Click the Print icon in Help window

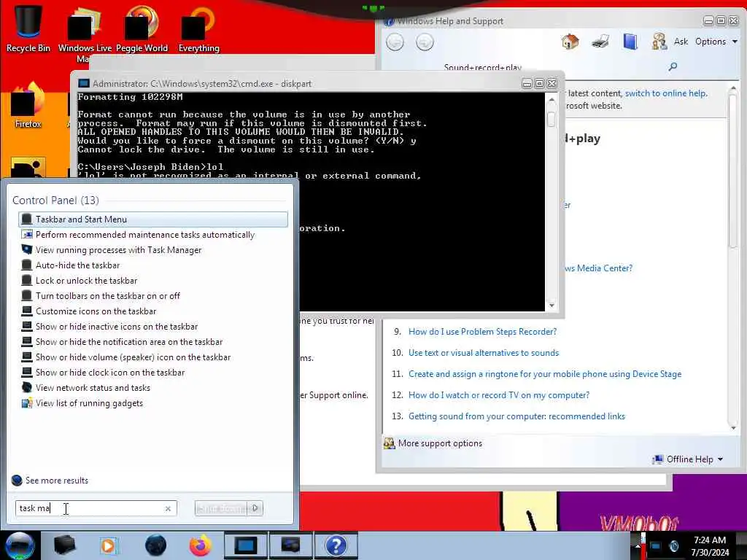tap(600, 42)
